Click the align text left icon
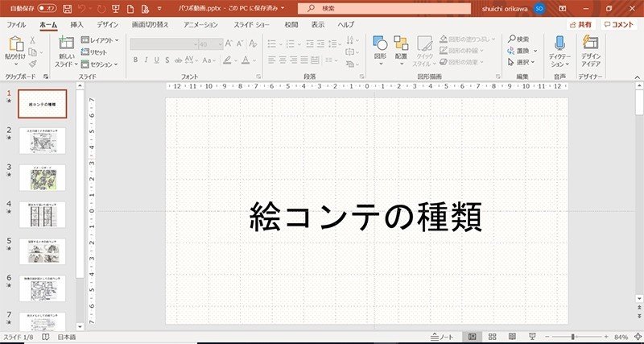The image size is (644, 344). pos(271,60)
